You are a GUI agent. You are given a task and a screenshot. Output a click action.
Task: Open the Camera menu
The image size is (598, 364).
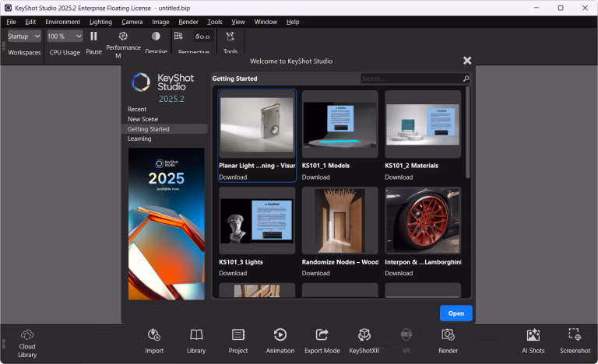tap(132, 22)
